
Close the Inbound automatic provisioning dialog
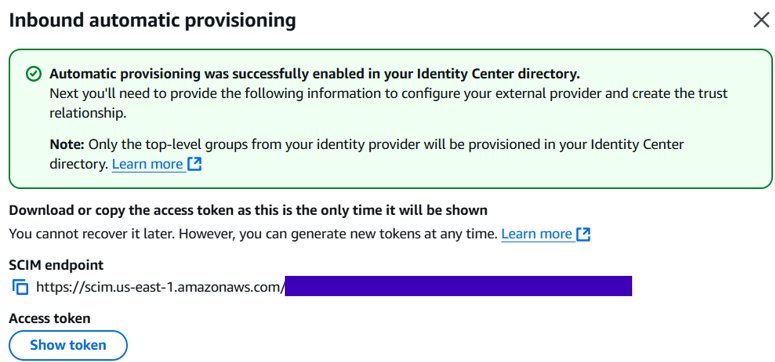pyautogui.click(x=761, y=20)
